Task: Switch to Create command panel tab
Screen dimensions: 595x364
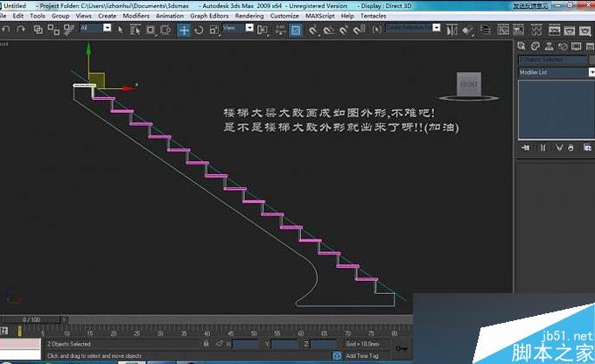Action: (x=521, y=46)
